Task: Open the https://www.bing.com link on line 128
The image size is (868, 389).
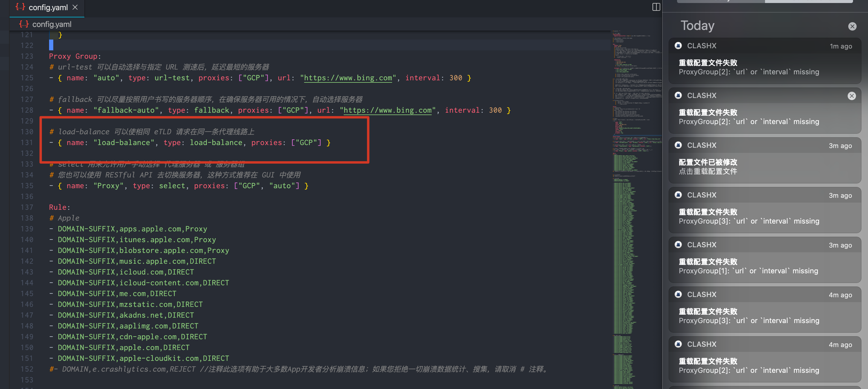Action: [x=387, y=110]
